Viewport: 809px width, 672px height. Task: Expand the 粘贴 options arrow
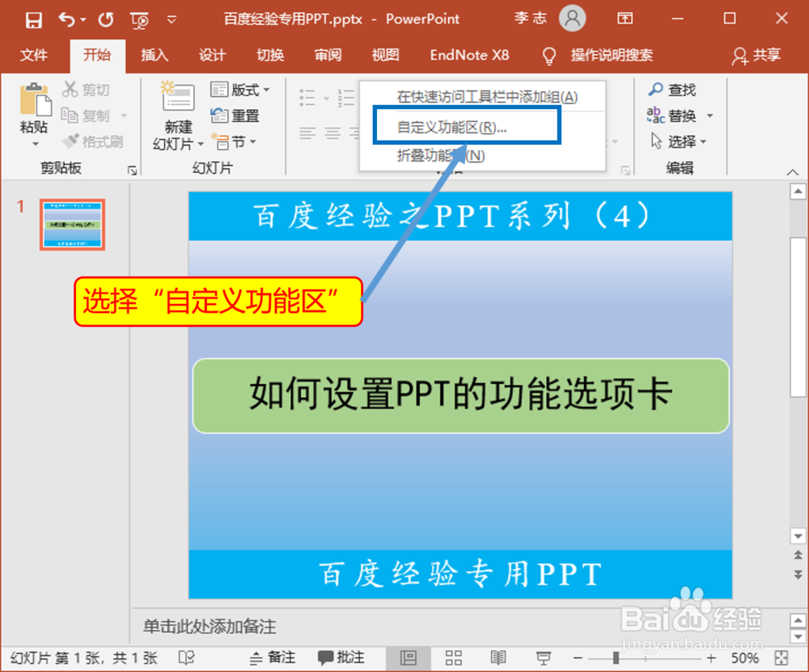coord(35,144)
